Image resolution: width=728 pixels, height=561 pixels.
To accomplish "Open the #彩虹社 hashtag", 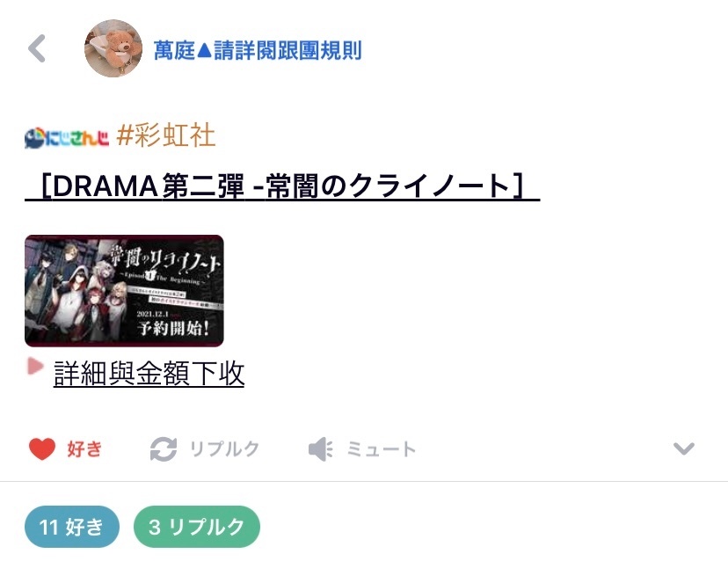I will click(x=166, y=135).
